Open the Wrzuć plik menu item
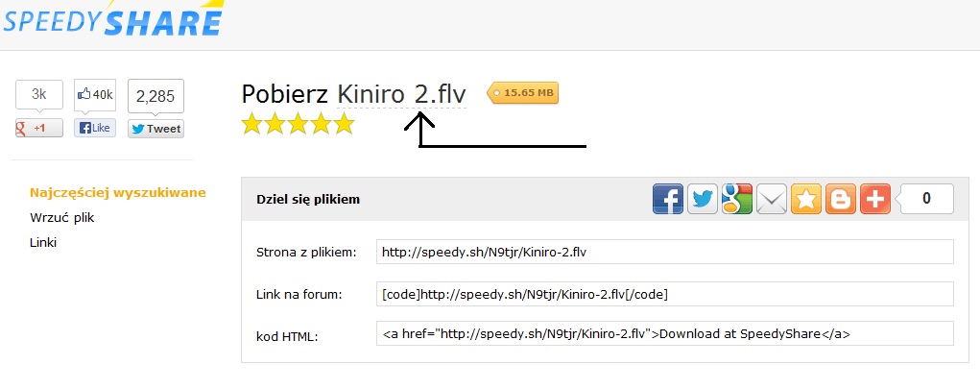980x389 pixels. [x=61, y=218]
